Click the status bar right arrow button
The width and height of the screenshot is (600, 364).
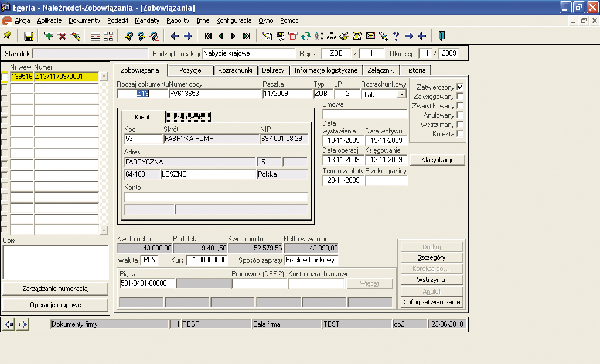(23, 324)
